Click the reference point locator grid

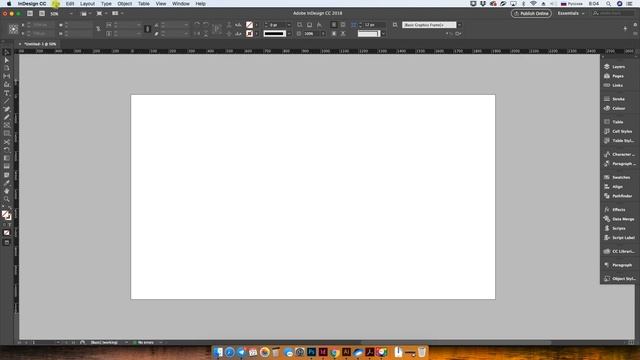coord(13,29)
